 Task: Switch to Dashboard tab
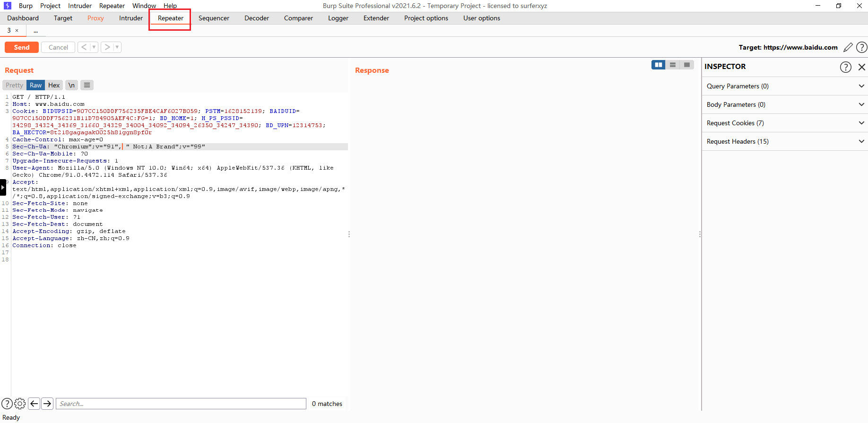[x=23, y=18]
